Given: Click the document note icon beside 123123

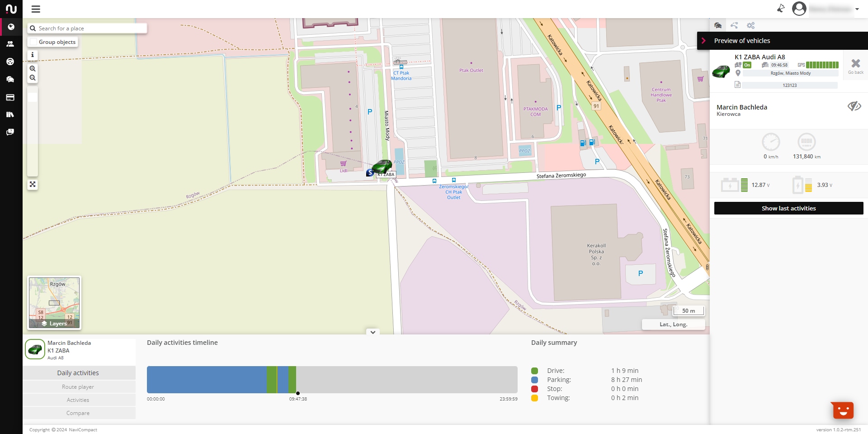Looking at the screenshot, I should [x=737, y=85].
